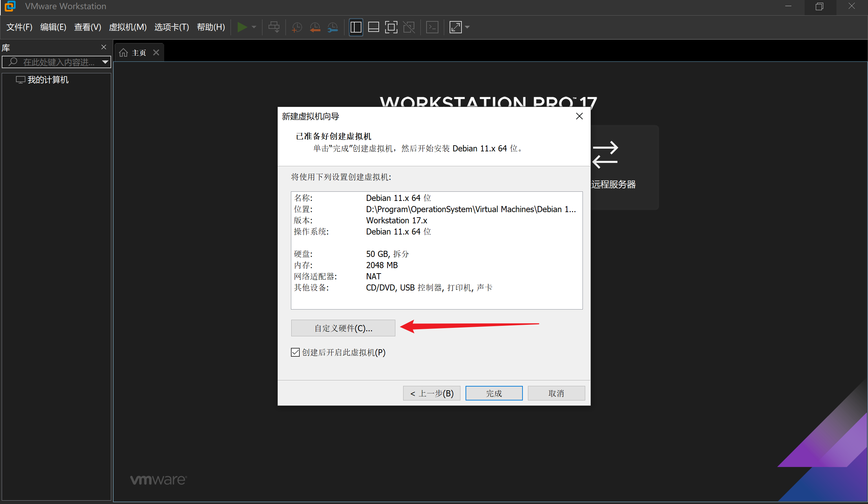Toggle the library sidebar view icon

click(356, 27)
